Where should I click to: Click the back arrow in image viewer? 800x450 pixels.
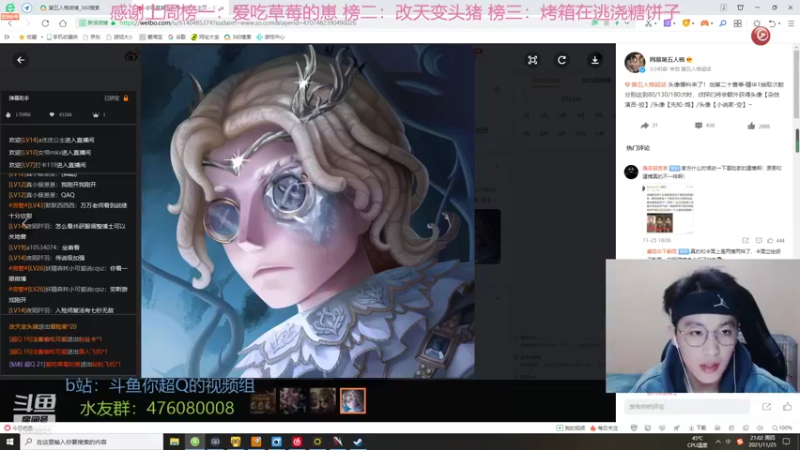(20, 60)
